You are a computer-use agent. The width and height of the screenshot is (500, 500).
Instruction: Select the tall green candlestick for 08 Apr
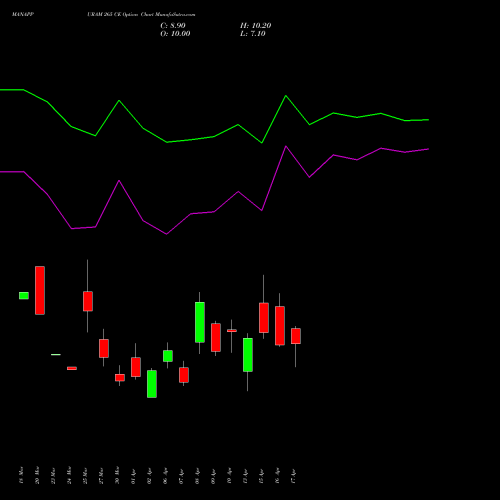click(200, 322)
